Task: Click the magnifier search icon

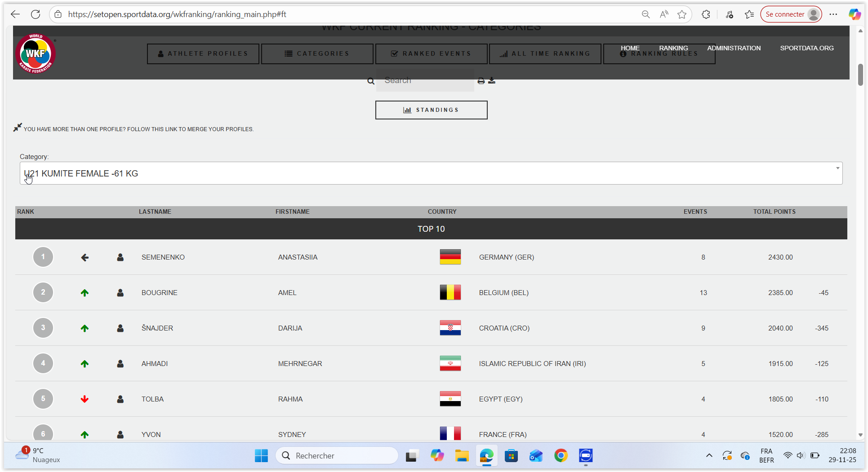Action: (x=371, y=81)
